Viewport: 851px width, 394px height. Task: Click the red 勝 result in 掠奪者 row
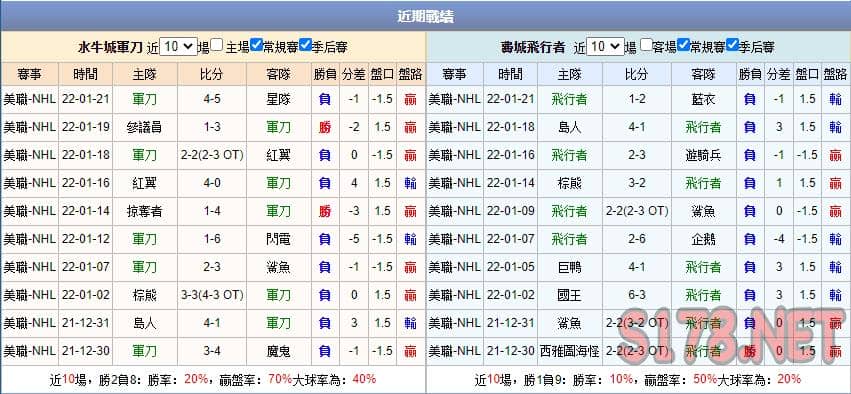(x=325, y=212)
